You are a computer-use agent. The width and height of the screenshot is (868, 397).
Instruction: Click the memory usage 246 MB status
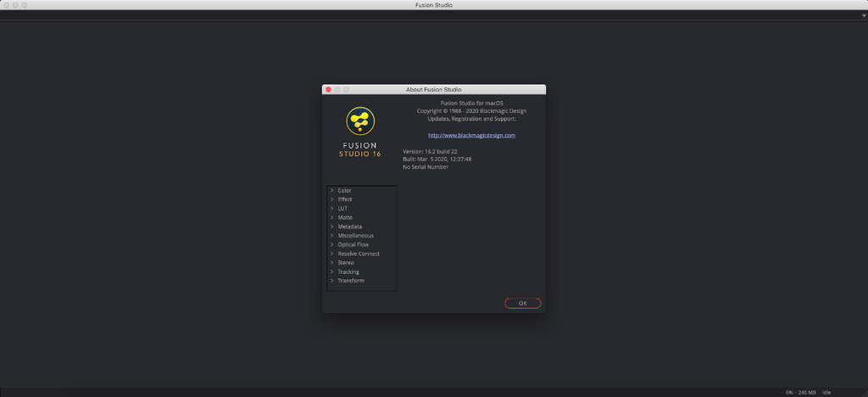pyautogui.click(x=807, y=392)
